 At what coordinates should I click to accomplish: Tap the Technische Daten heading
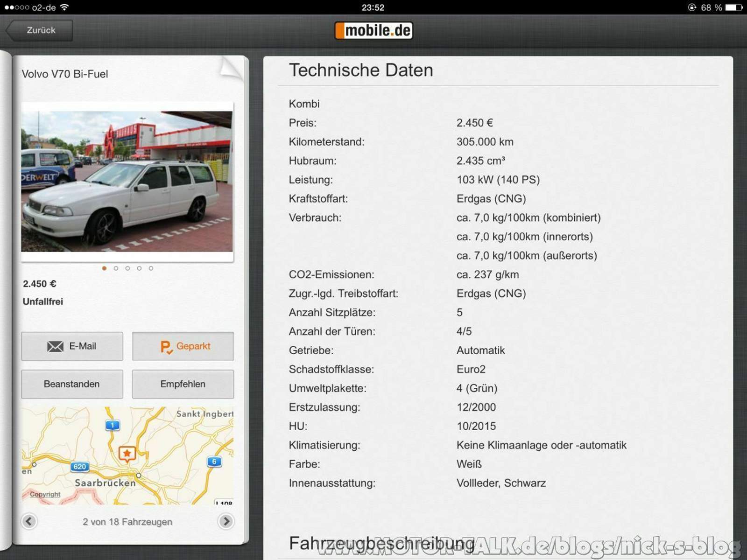tap(361, 70)
